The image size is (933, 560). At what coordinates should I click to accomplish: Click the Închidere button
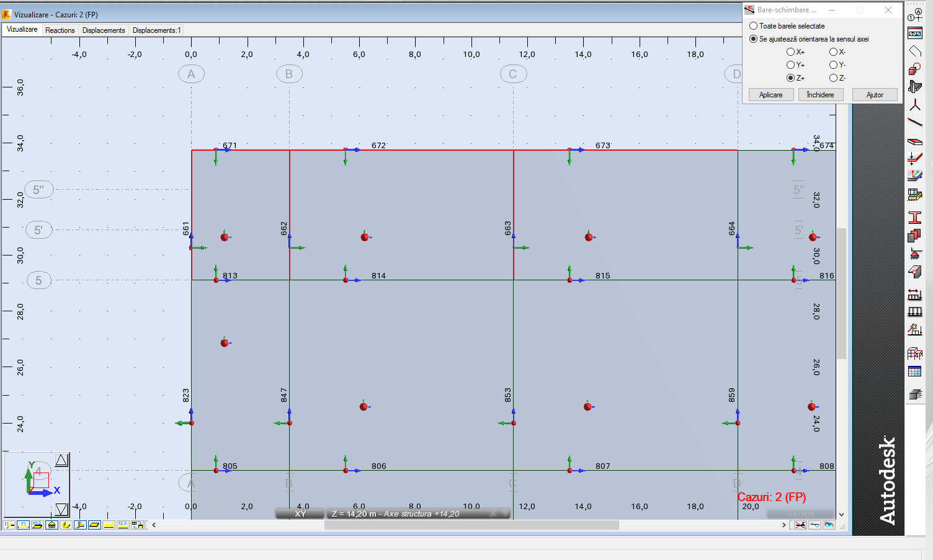(820, 95)
